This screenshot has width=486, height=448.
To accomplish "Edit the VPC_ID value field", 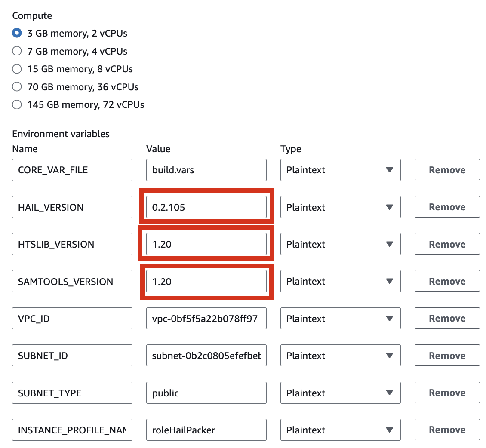I will (206, 319).
